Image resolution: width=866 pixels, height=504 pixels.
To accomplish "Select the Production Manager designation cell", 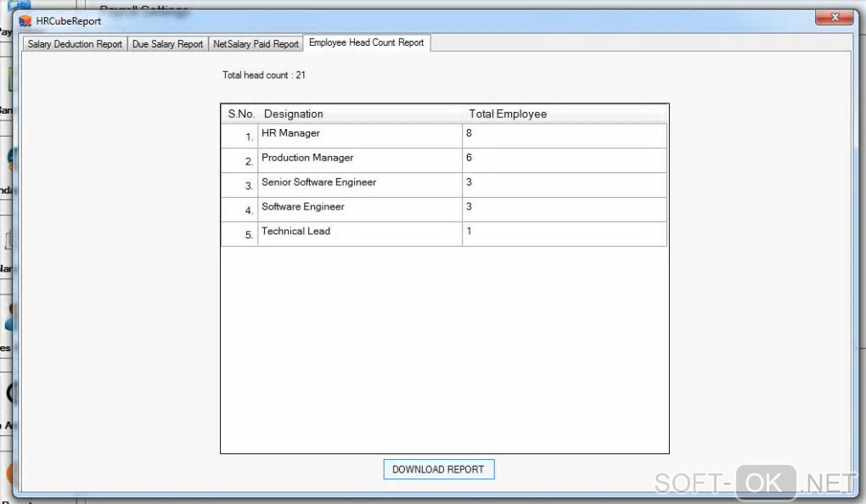I will (x=360, y=160).
